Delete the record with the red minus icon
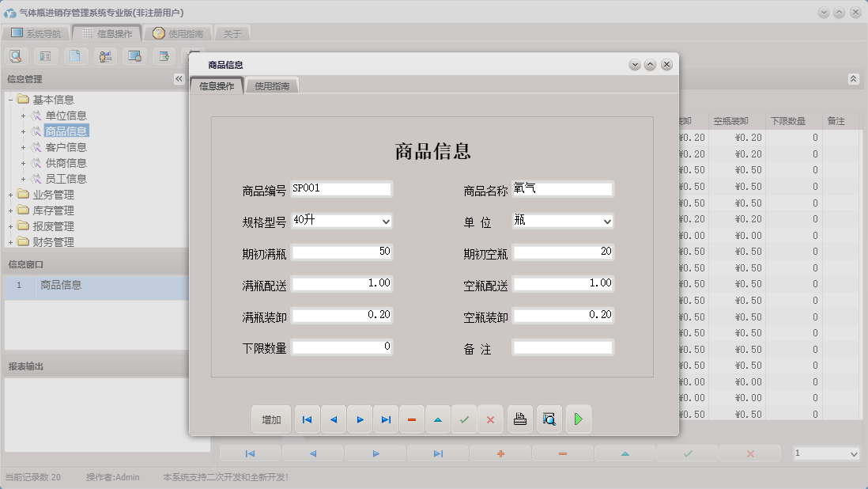 (411, 419)
